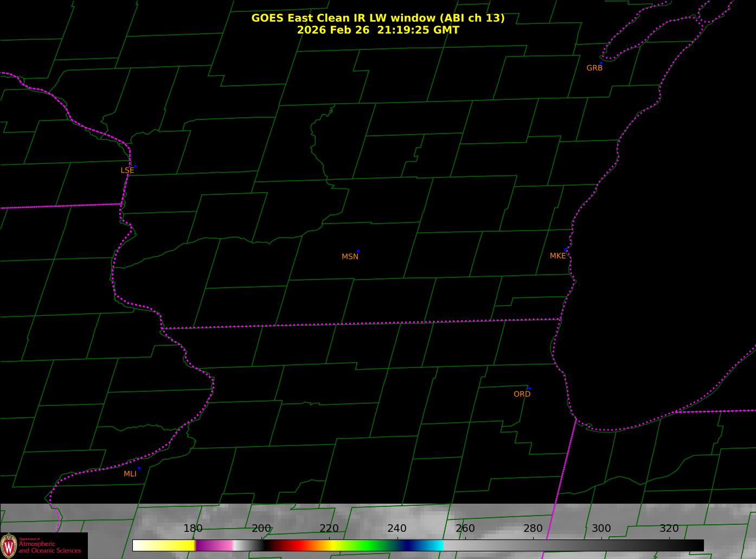Click the blue station dot at MLI

coord(139,468)
